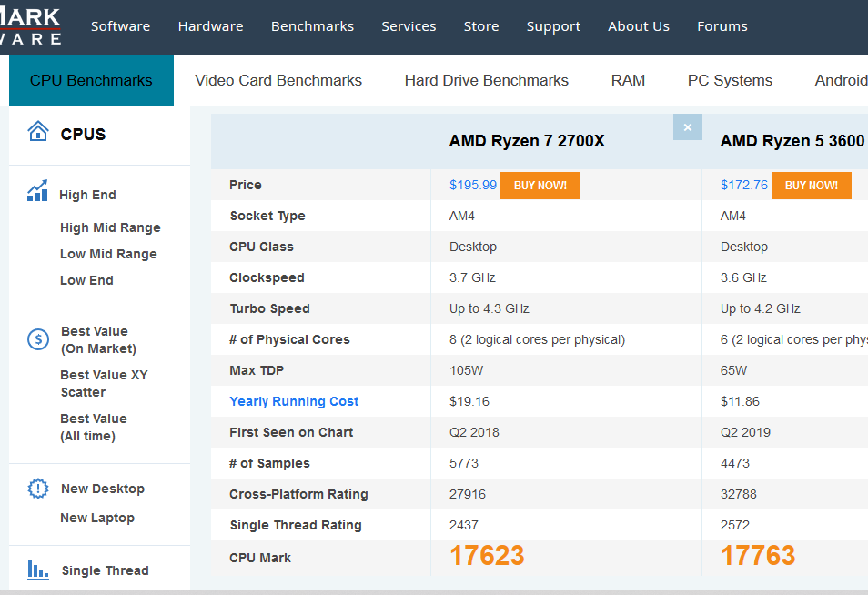Viewport: 868px width, 595px height.
Task: Click the bar chart icon beside Single Thread
Action: pyautogui.click(x=38, y=569)
